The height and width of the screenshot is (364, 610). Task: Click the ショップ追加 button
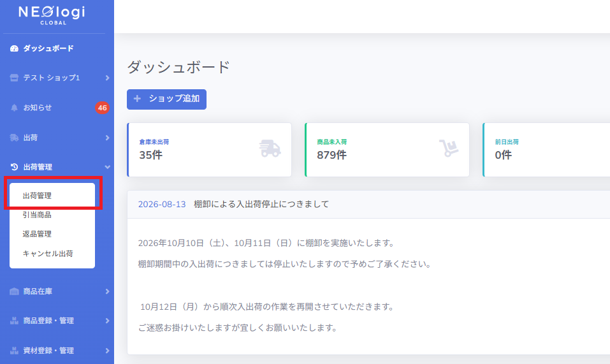point(166,99)
